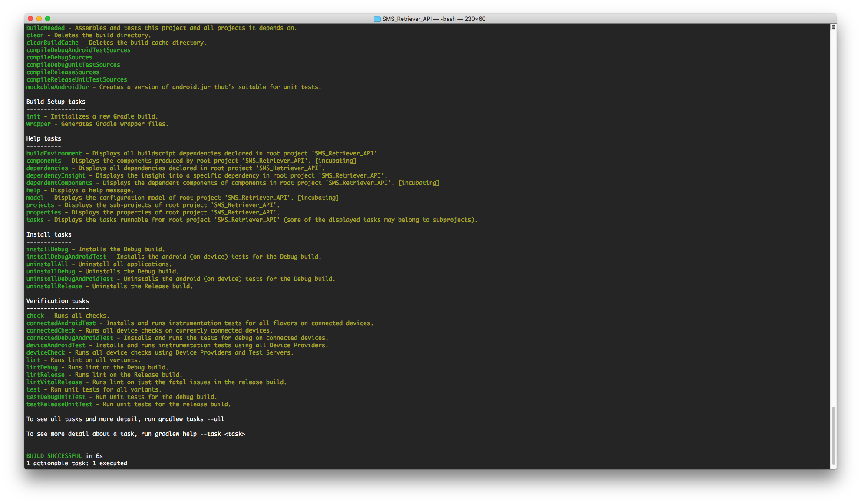Click 'compileDebugAndroidTestSources' line
The width and height of the screenshot is (861, 504).
point(79,50)
